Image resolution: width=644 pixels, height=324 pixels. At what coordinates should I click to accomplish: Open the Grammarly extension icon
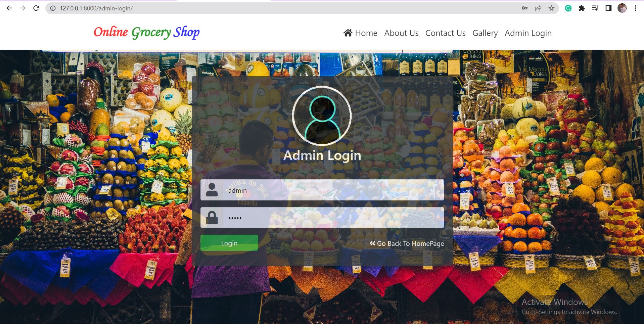(x=568, y=8)
